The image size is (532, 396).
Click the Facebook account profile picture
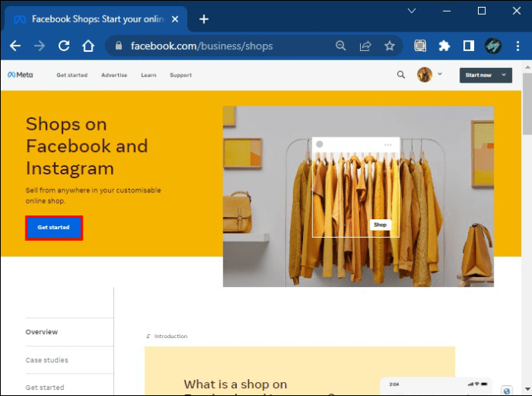(425, 74)
